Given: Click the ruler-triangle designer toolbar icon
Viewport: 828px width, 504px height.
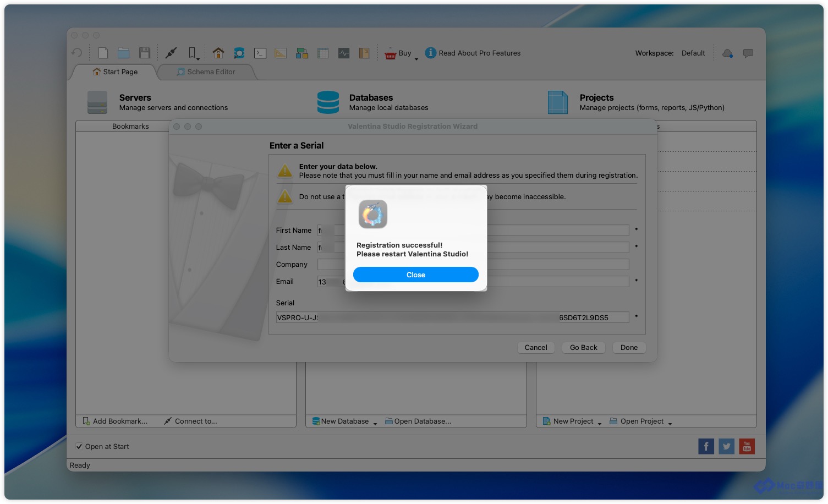Looking at the screenshot, I should click(281, 53).
